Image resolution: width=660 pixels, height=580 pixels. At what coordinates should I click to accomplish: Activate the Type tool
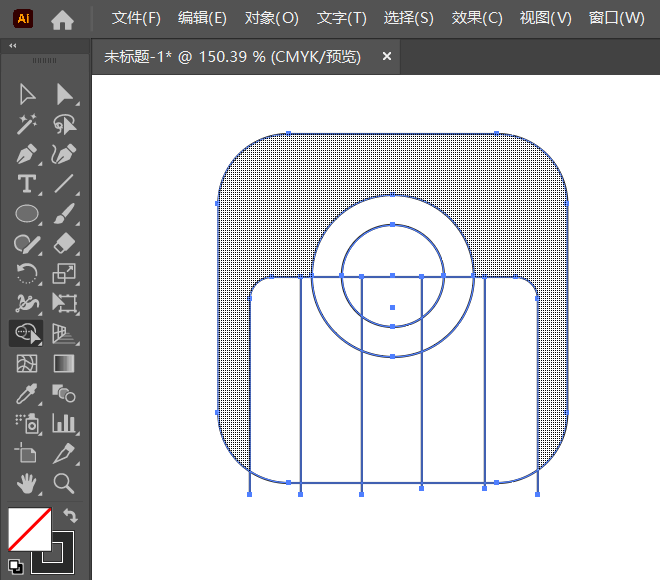coord(27,184)
